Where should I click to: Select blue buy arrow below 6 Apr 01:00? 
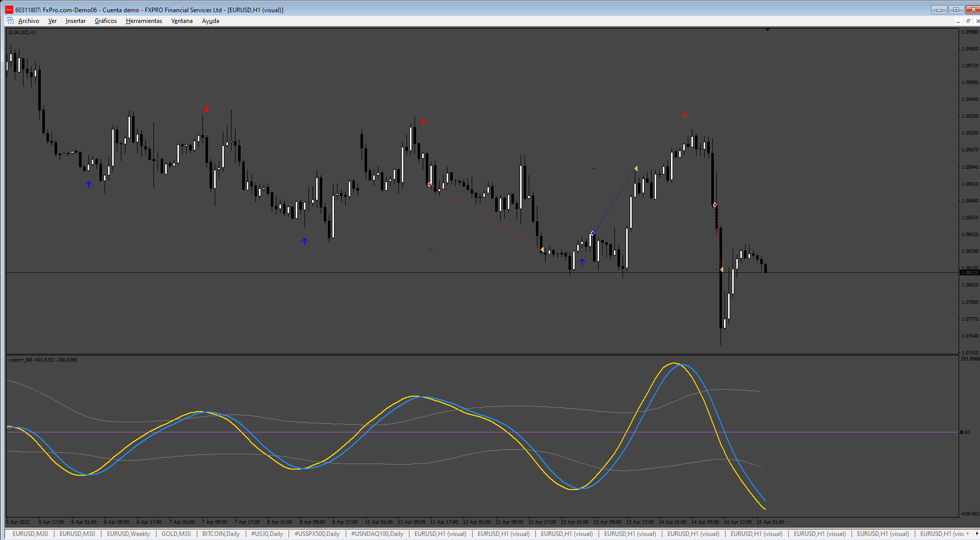point(88,185)
